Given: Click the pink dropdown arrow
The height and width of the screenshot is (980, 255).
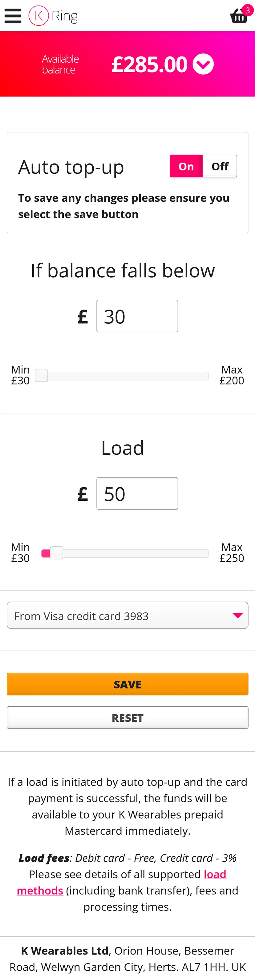Looking at the screenshot, I should point(237,615).
